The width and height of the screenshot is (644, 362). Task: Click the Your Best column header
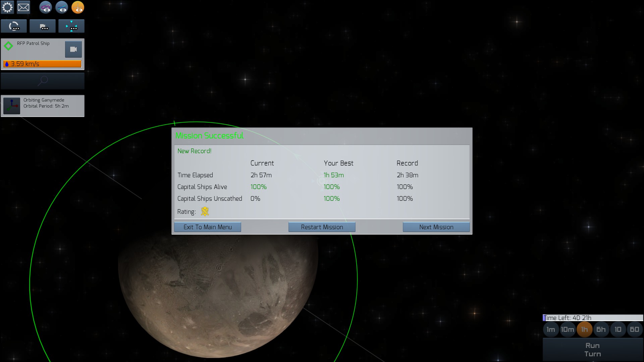tap(338, 163)
